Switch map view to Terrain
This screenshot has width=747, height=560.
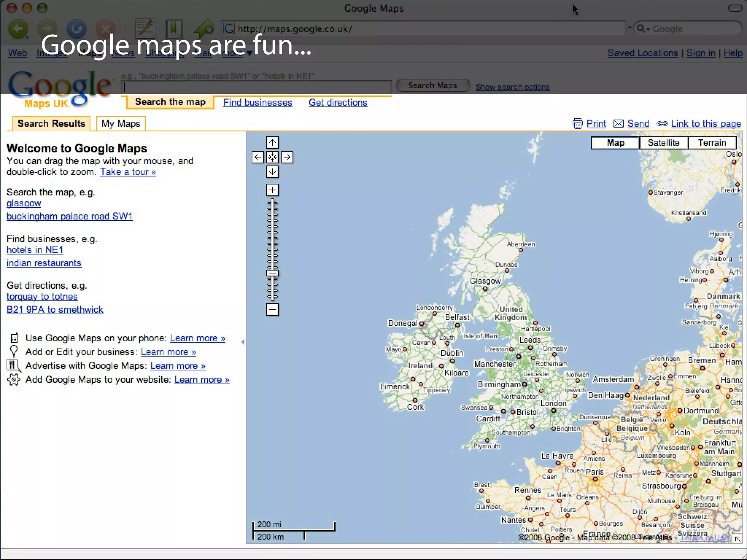pyautogui.click(x=712, y=143)
